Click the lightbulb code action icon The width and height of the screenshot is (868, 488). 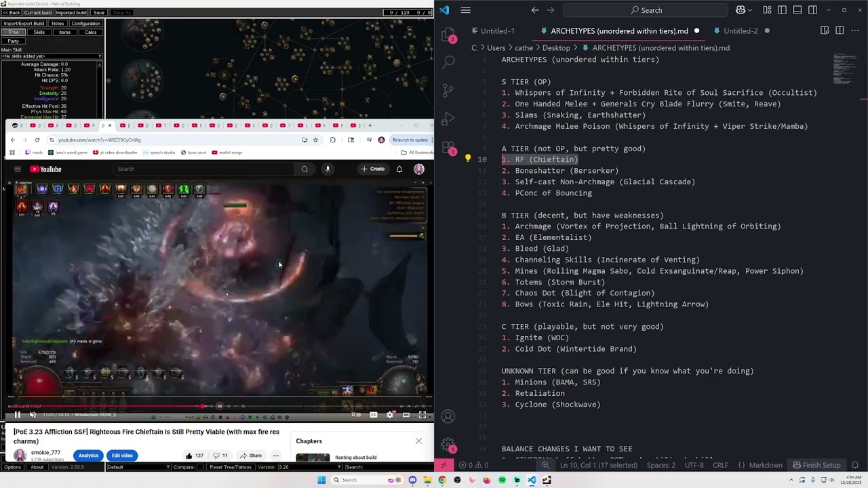467,159
